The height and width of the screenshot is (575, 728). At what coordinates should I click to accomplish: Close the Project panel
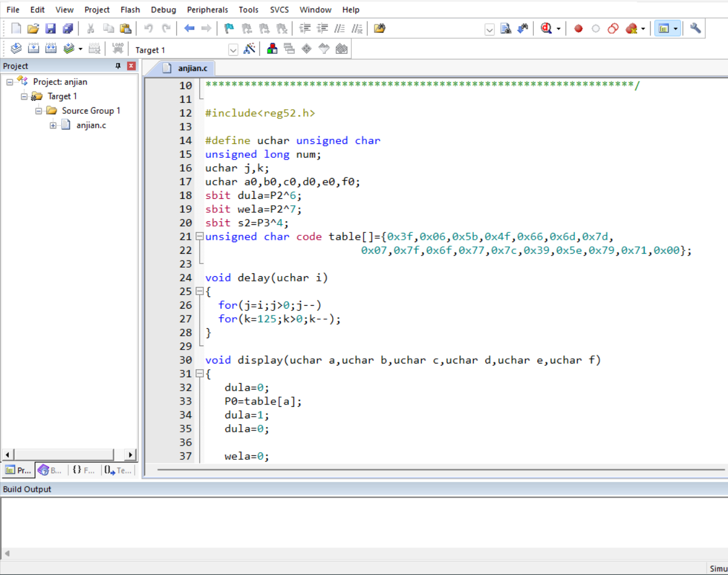pyautogui.click(x=131, y=66)
